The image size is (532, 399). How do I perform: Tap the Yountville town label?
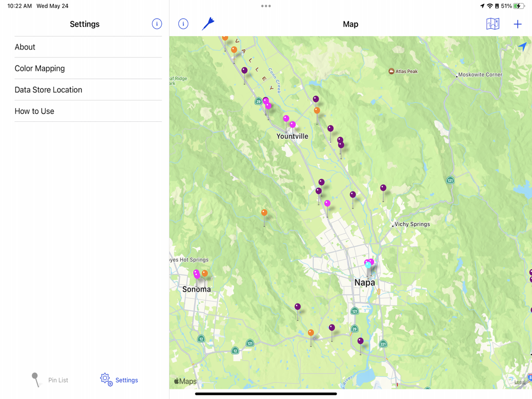(292, 136)
